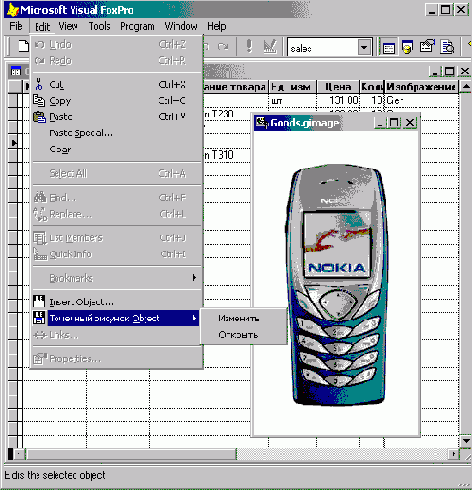472x490 pixels.
Task: Click the horizontal scrollbar thumb
Action: click(x=131, y=454)
